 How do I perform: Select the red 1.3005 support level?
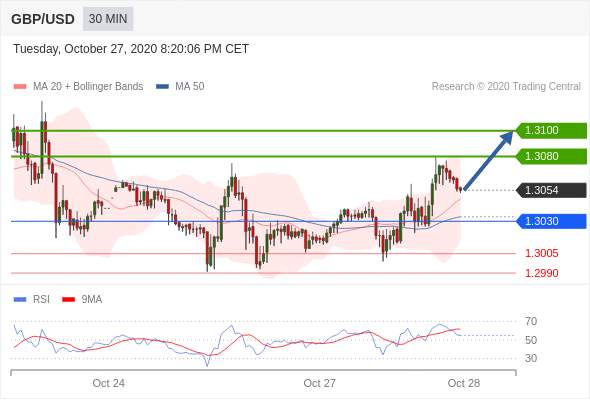tap(541, 253)
